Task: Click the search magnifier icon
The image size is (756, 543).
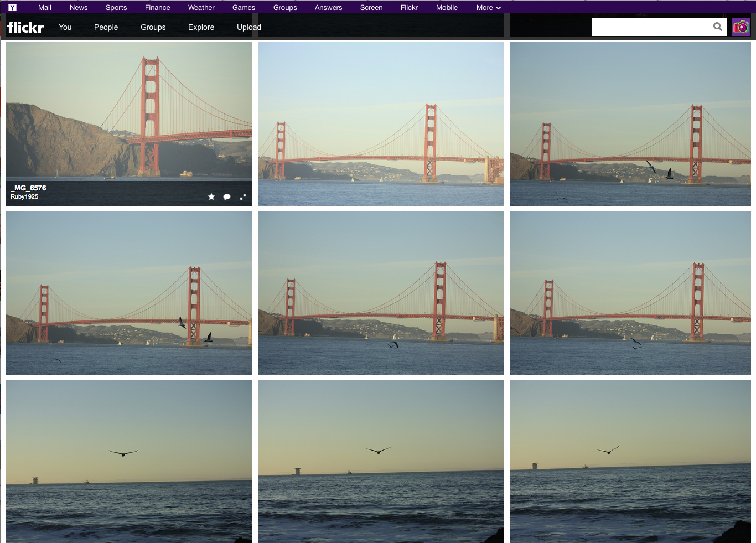Action: (718, 27)
